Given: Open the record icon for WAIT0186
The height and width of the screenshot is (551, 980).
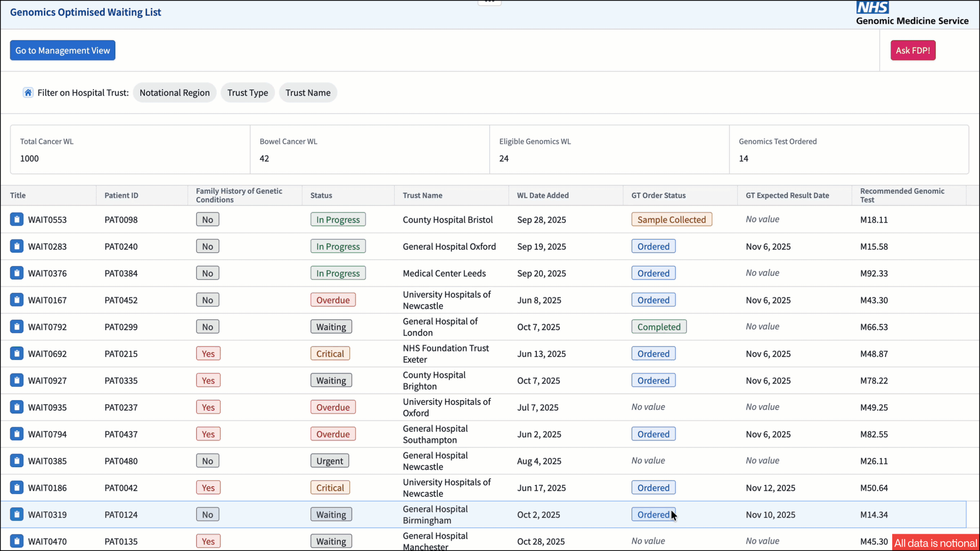Looking at the screenshot, I should click(x=17, y=488).
